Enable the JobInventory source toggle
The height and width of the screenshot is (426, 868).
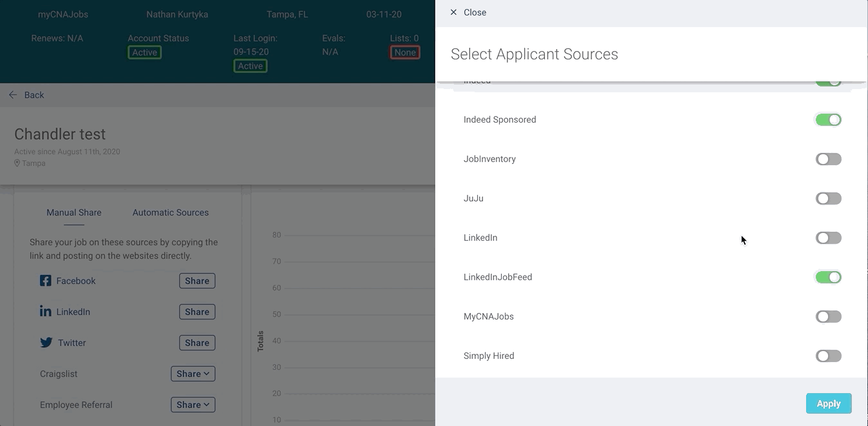(x=828, y=159)
